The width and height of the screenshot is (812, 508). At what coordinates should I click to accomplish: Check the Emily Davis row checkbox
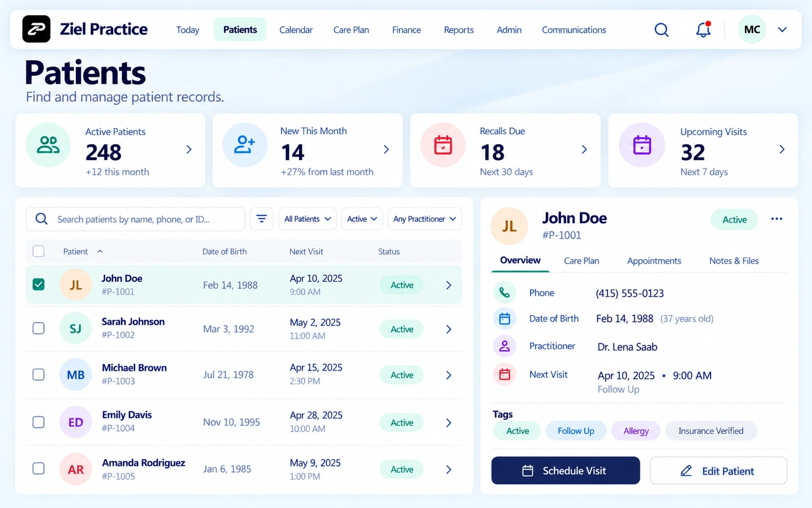coord(38,422)
